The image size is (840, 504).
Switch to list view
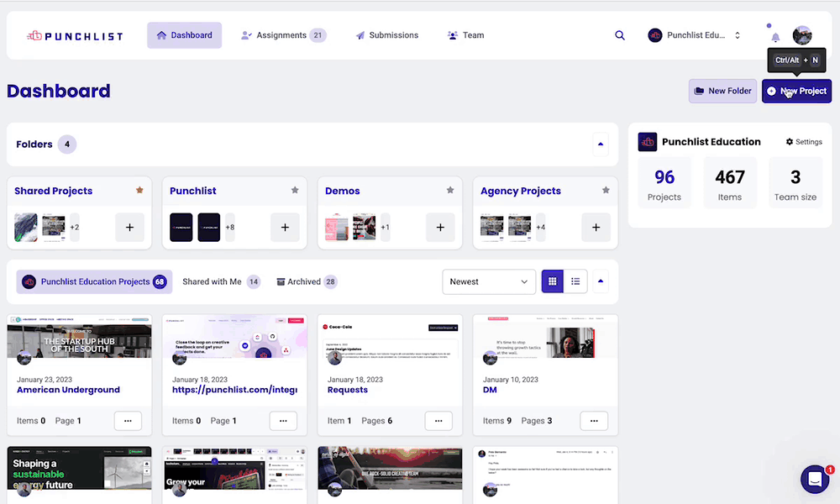575,281
